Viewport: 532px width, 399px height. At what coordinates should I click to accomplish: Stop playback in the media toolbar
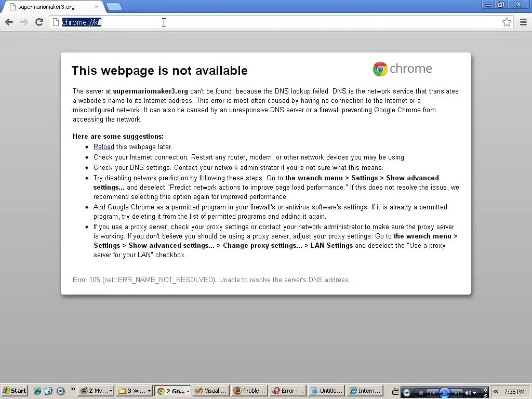coord(421,393)
